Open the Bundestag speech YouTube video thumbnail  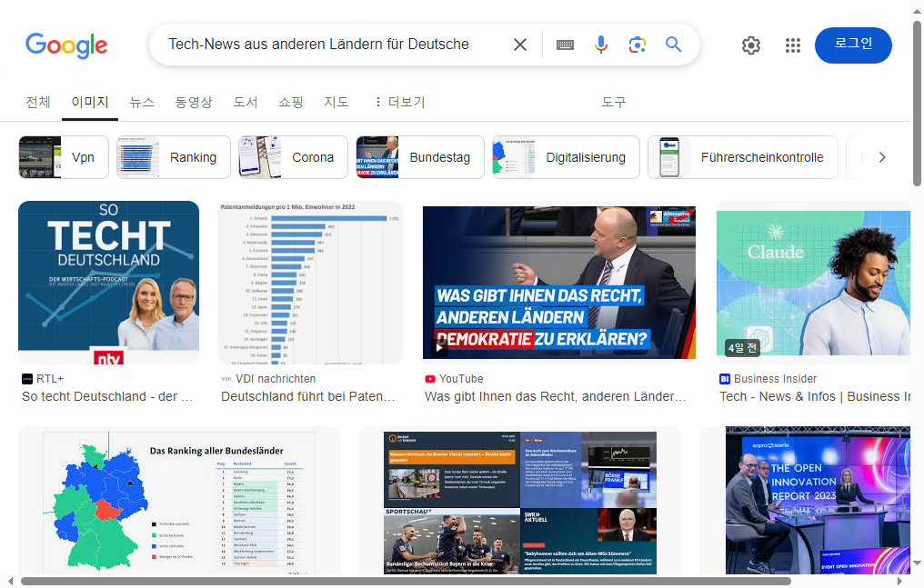(558, 283)
